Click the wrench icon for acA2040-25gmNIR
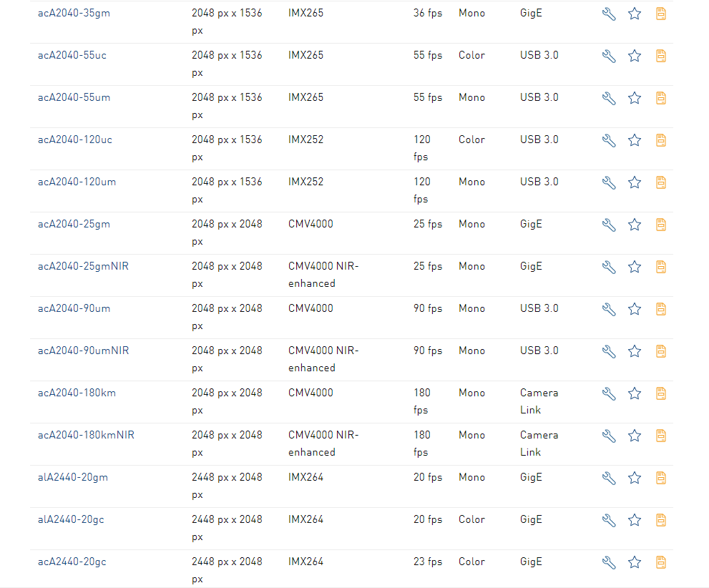This screenshot has width=709, height=588. pos(609,267)
